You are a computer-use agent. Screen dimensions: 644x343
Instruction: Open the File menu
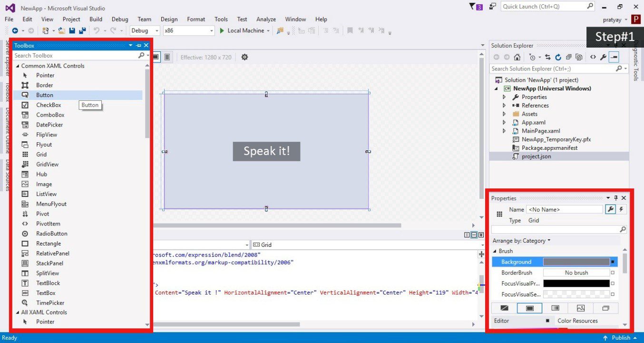tap(9, 19)
